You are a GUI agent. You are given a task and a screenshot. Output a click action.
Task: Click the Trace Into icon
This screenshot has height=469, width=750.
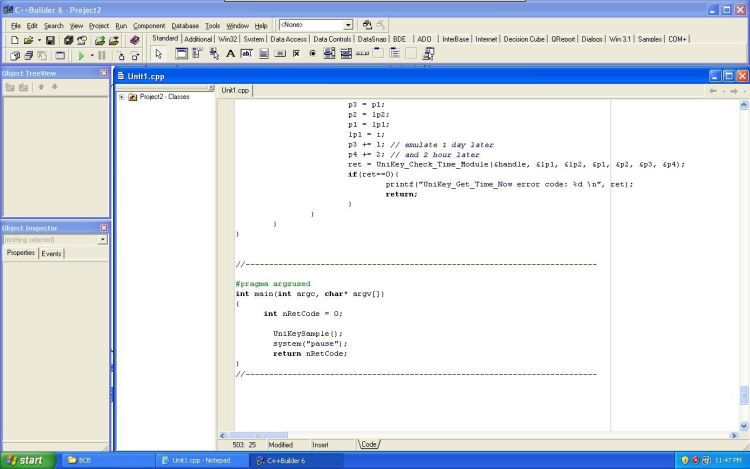click(121, 56)
